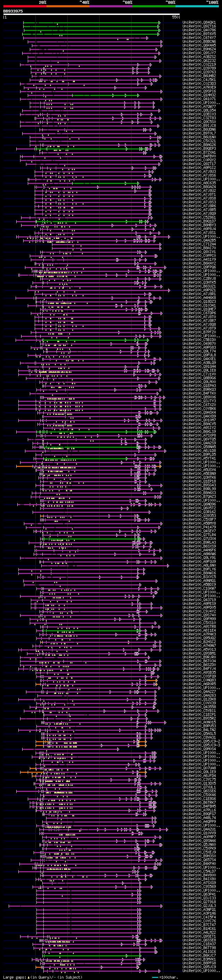222x980 pixels.
Task: Click the red 20% identity legend segment
Action: 25,7
